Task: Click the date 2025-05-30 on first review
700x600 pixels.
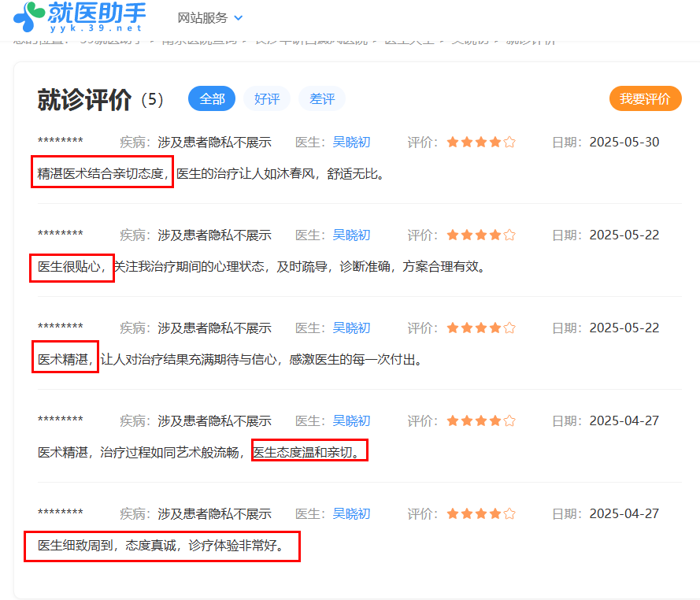Action: 624,143
